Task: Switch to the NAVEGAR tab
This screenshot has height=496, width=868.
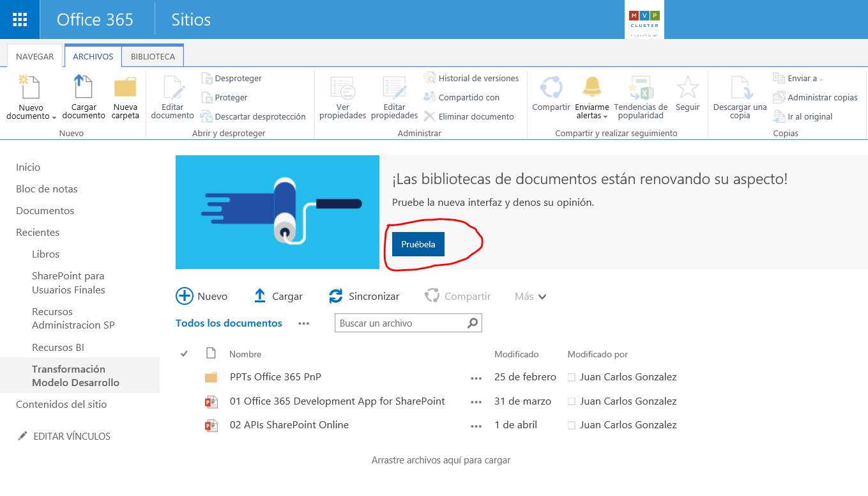Action: (34, 56)
